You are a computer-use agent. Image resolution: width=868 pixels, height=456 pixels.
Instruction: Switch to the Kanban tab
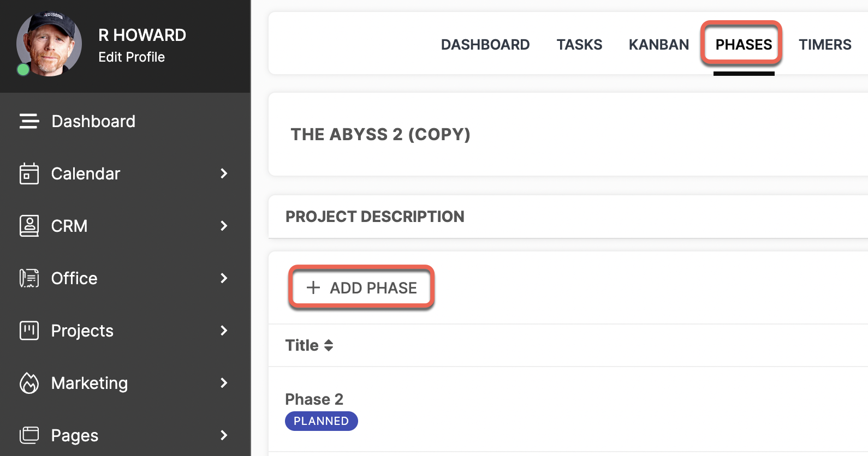point(659,45)
